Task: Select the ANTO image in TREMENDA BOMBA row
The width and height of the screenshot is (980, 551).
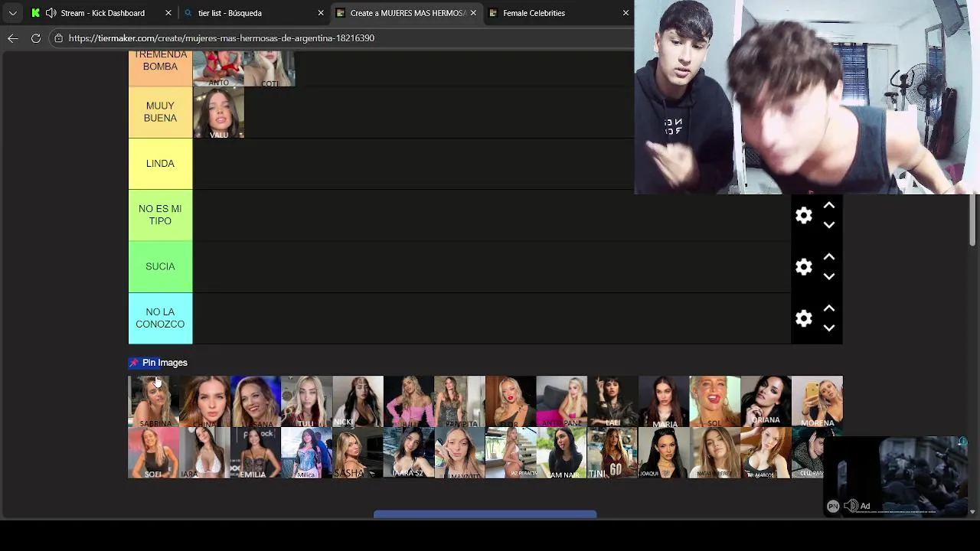Action: click(x=218, y=68)
